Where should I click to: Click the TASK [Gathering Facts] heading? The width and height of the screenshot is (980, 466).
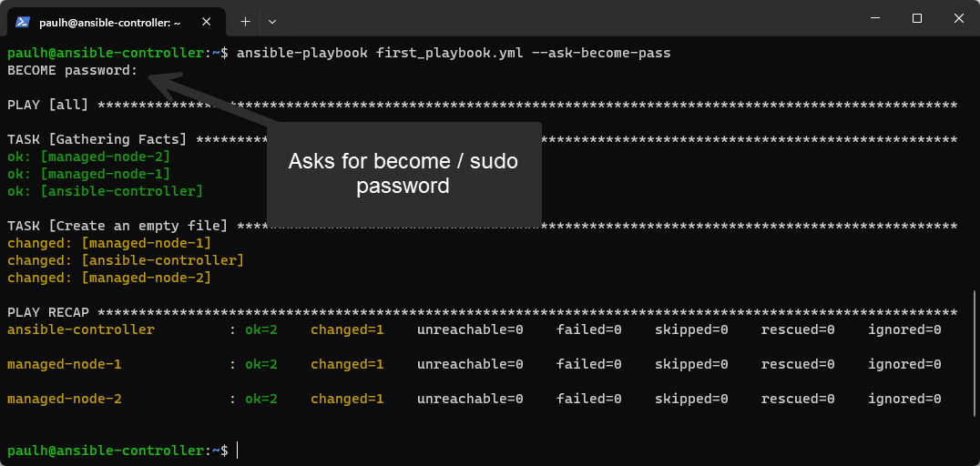click(97, 139)
